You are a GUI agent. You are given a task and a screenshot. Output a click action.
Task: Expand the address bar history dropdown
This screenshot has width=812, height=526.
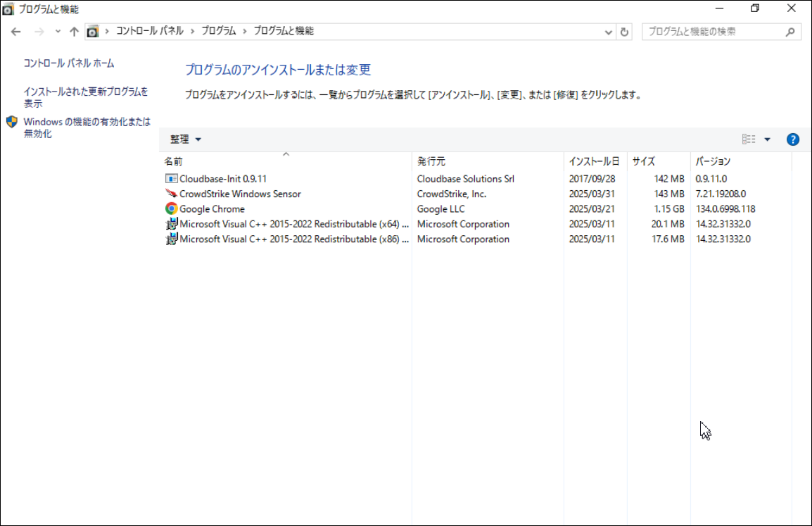tap(609, 32)
